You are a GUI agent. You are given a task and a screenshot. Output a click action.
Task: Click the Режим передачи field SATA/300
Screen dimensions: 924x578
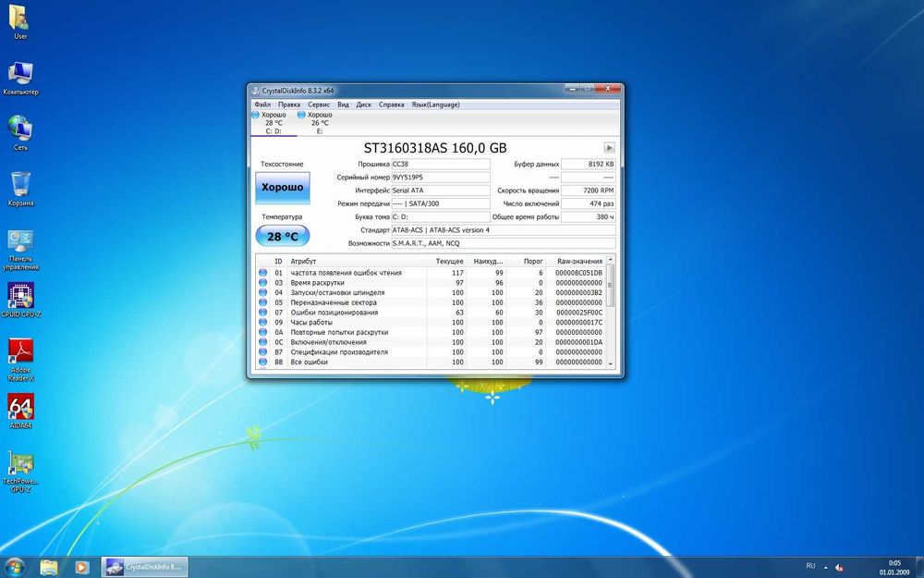click(441, 203)
